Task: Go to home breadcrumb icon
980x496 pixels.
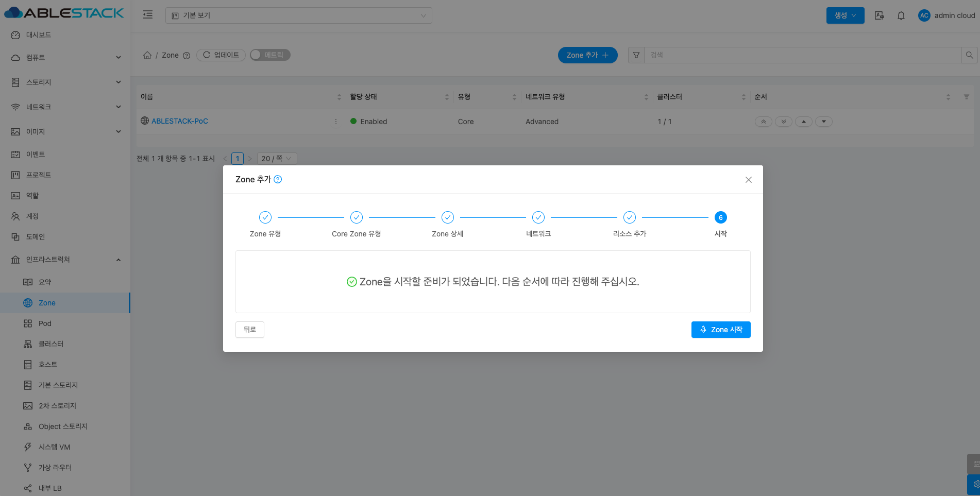Action: pos(147,55)
